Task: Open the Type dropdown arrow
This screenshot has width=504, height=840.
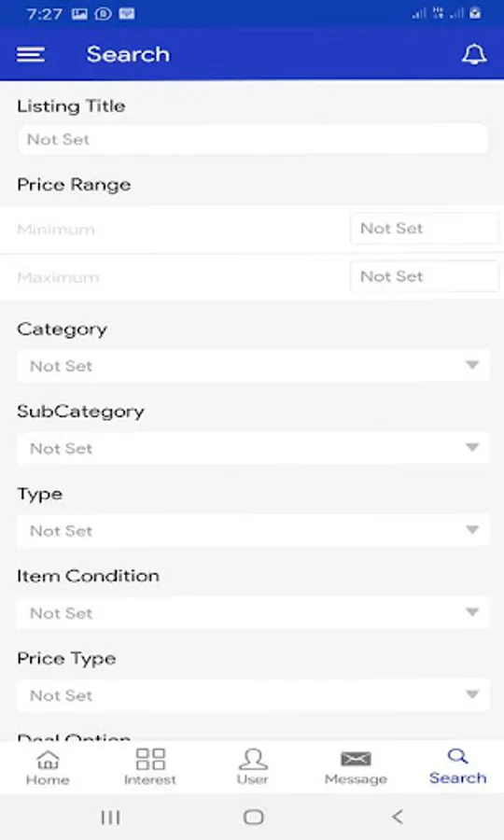Action: coord(472,530)
